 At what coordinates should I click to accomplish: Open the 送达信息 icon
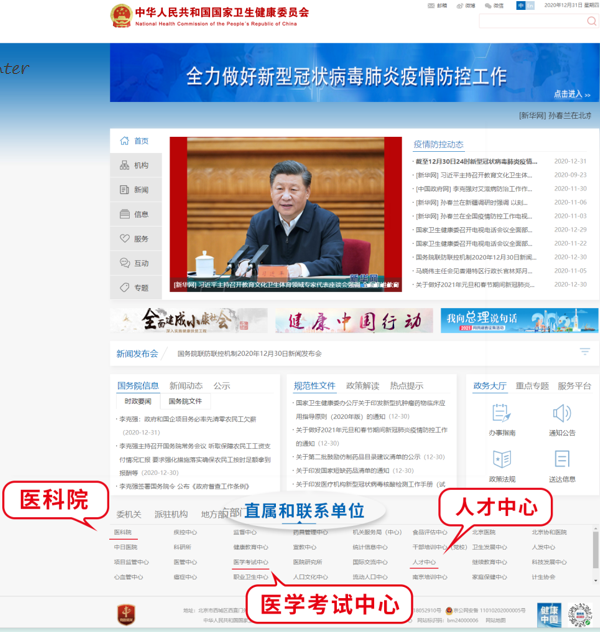[x=562, y=460]
